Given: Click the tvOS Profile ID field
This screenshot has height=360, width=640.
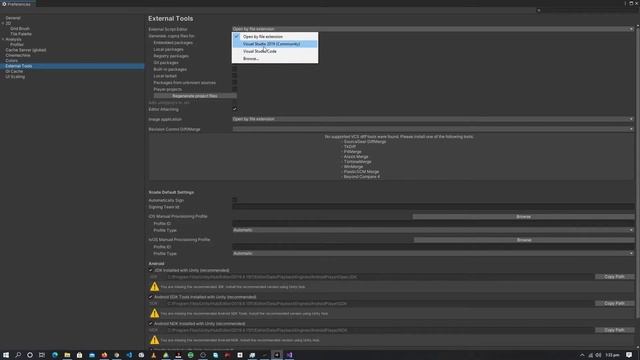Looking at the screenshot, I should (433, 247).
